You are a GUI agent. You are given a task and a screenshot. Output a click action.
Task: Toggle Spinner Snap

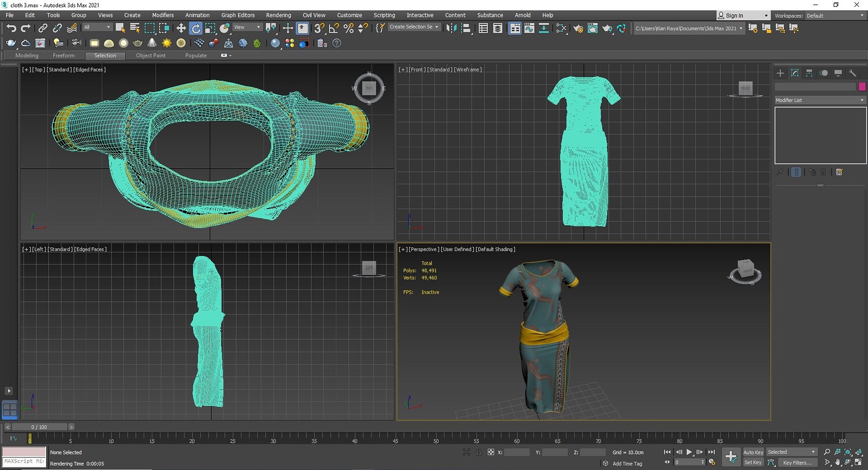(363, 28)
